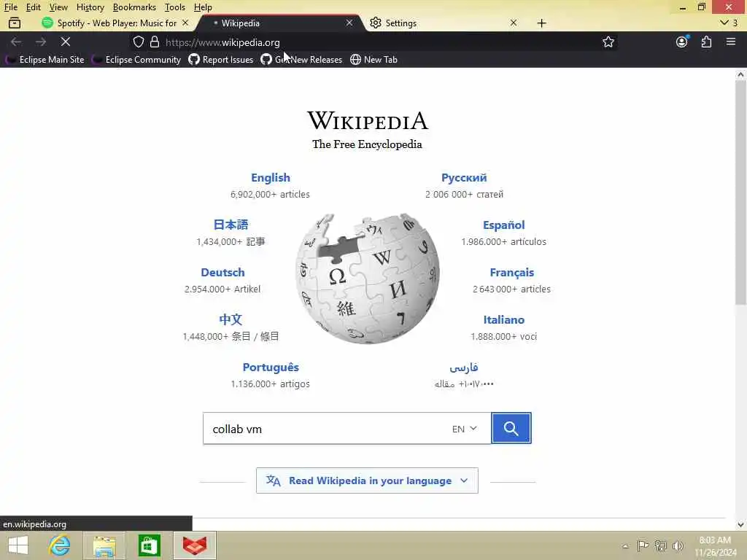Open the Bookmarks menu
The image size is (747, 560).
tap(134, 7)
